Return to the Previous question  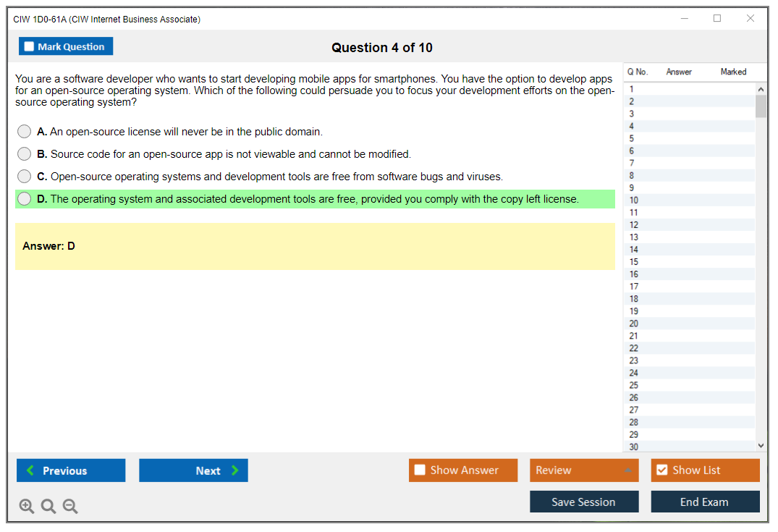pos(71,470)
